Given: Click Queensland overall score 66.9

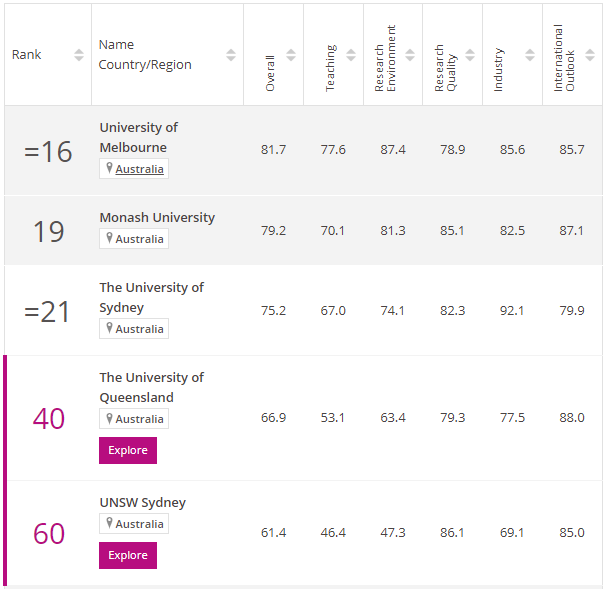Looking at the screenshot, I should point(273,418).
